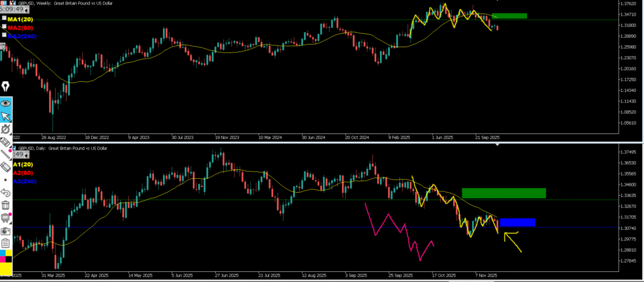Click the arrow beside the daily chart timer

pos(27,154)
